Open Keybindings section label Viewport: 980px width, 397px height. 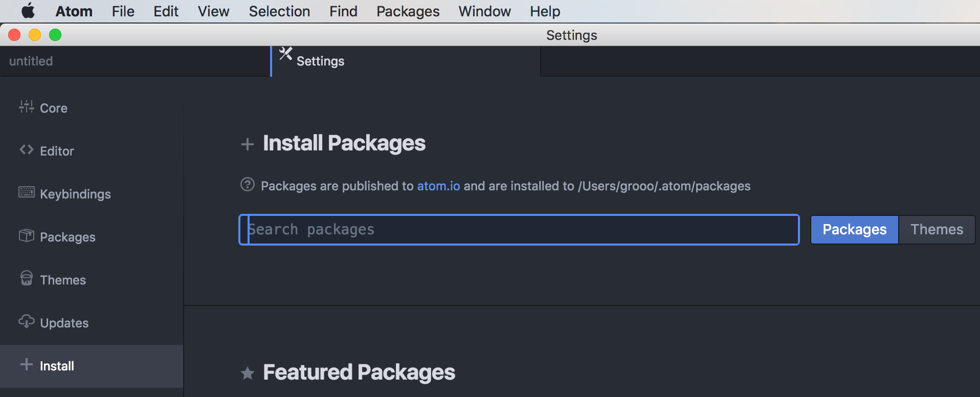[x=75, y=194]
